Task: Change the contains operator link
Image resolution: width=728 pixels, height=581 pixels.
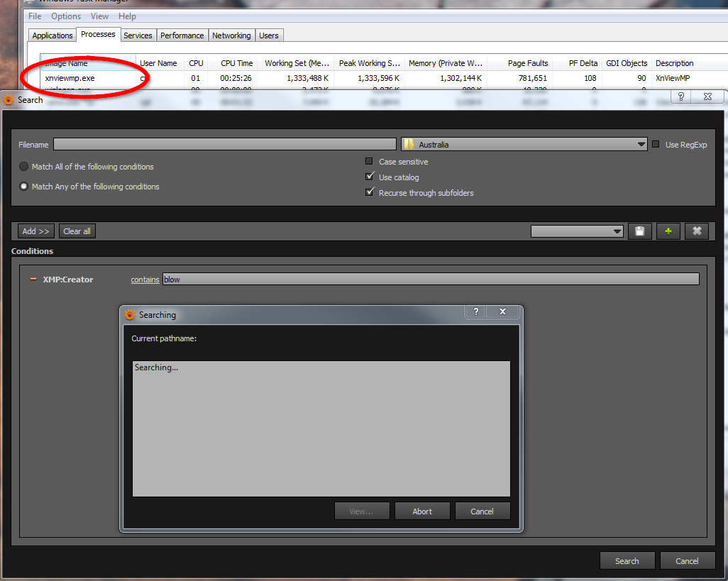Action: click(x=145, y=280)
